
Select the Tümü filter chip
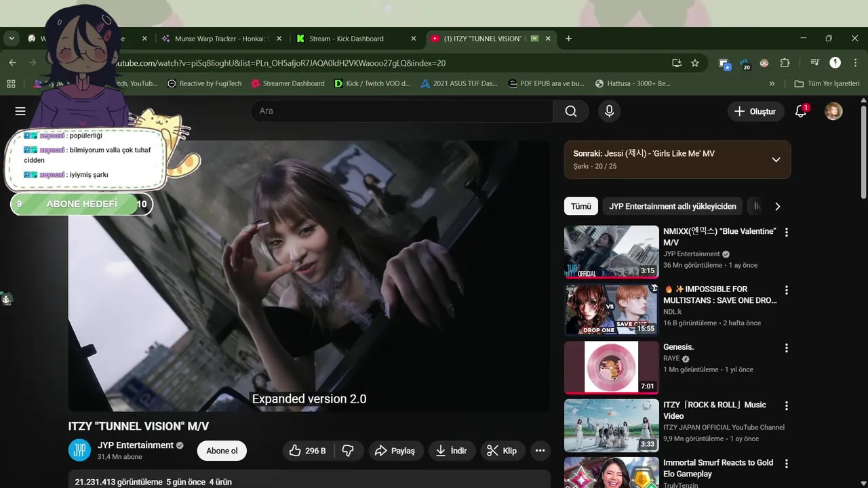(x=581, y=206)
